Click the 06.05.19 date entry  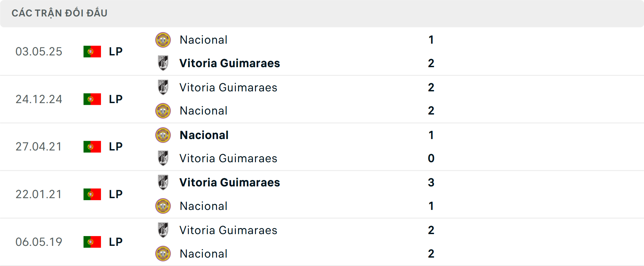tap(39, 242)
